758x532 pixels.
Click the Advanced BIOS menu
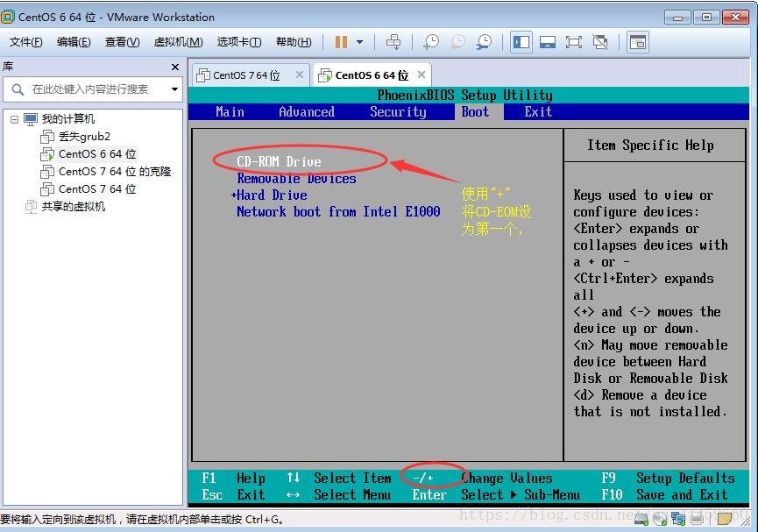click(307, 111)
